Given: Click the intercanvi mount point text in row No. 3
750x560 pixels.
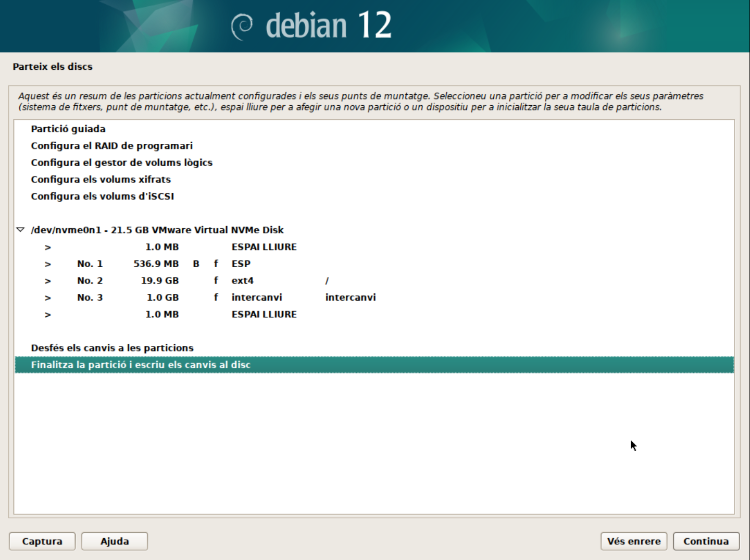Looking at the screenshot, I should point(351,297).
